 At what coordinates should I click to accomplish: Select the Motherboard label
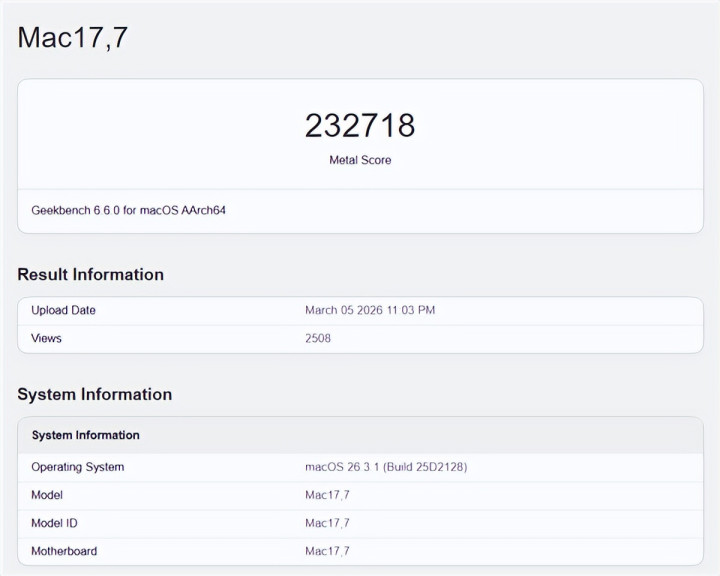tap(64, 551)
